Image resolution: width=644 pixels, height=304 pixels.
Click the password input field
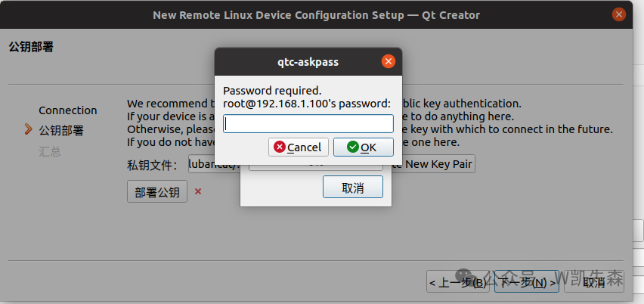click(x=308, y=123)
